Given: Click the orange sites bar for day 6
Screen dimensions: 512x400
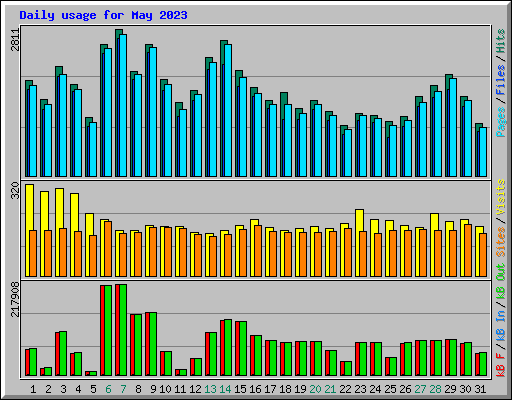Looking at the screenshot, I should click(108, 249).
